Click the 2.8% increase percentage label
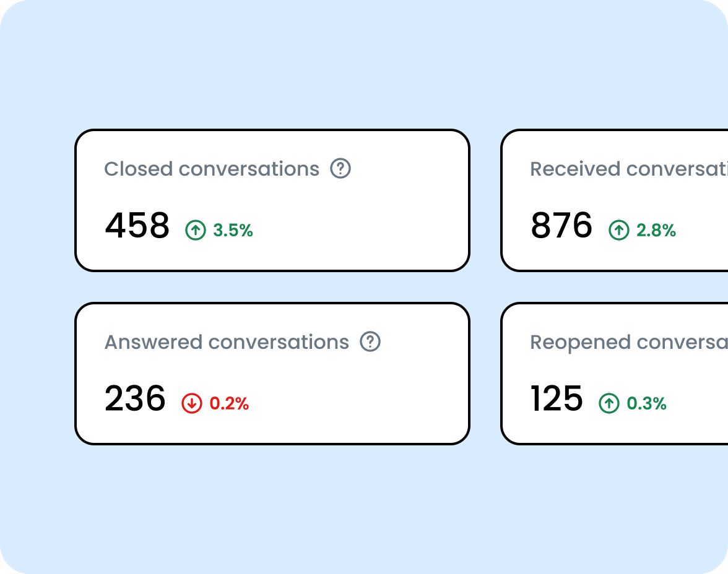728x574 pixels. 656,230
